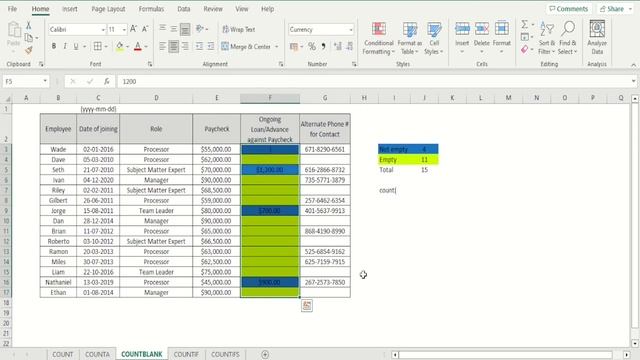Select column F header

click(270, 98)
